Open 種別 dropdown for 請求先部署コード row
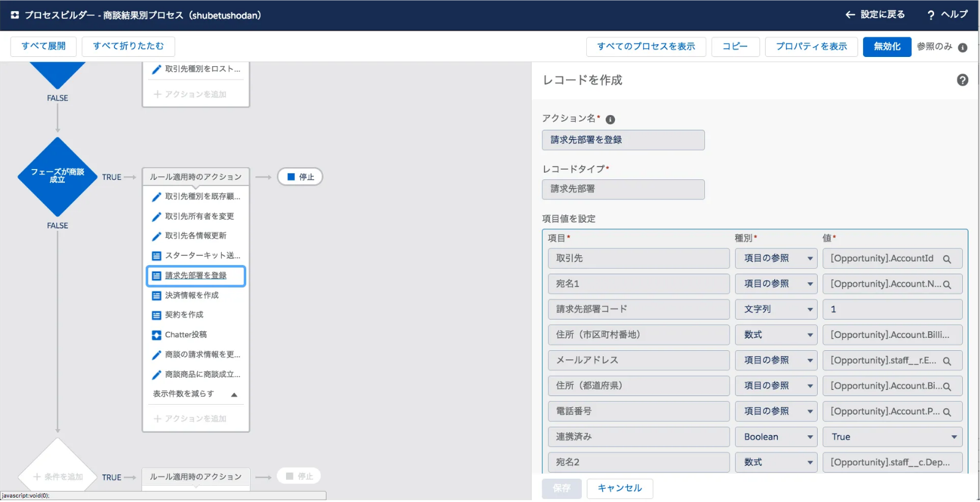The height and width of the screenshot is (502, 980). coord(775,309)
